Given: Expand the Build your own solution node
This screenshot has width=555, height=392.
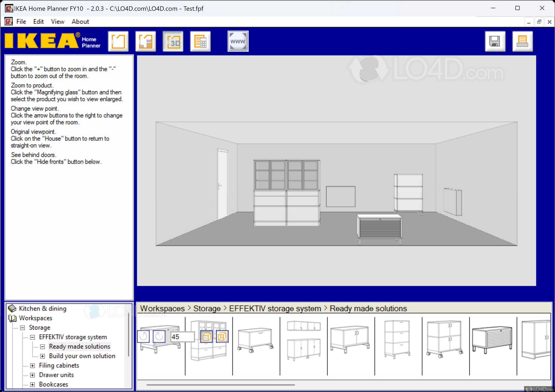Looking at the screenshot, I should 43,356.
